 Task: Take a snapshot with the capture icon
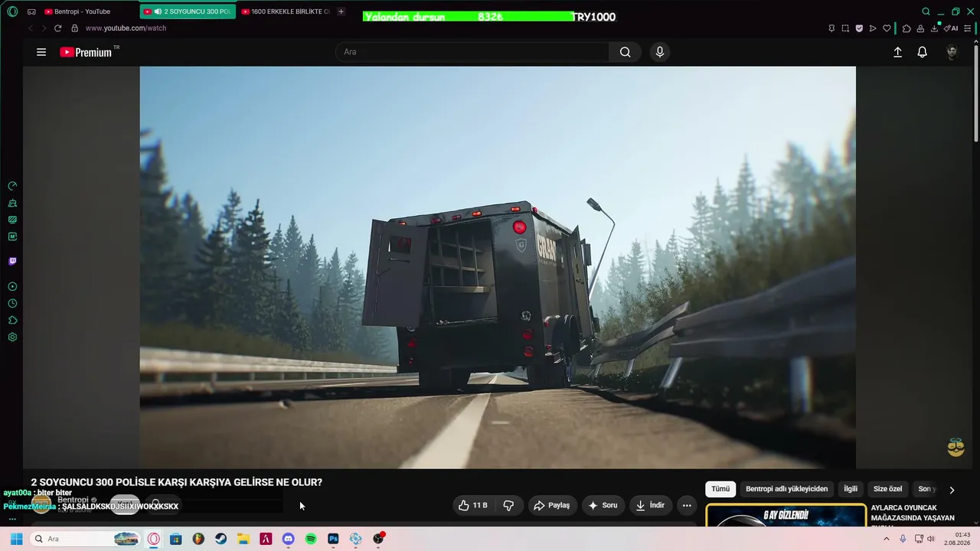coord(845,28)
